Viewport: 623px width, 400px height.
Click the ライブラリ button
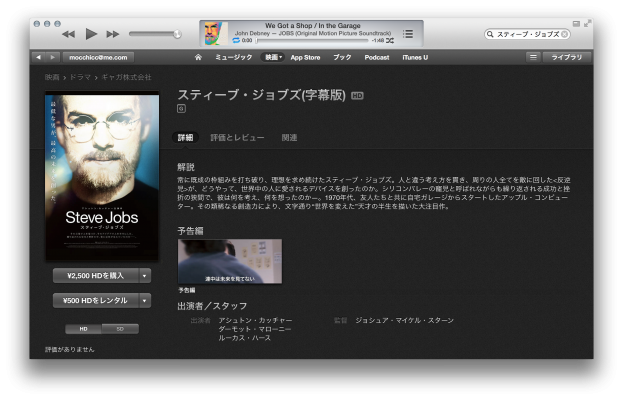click(567, 57)
